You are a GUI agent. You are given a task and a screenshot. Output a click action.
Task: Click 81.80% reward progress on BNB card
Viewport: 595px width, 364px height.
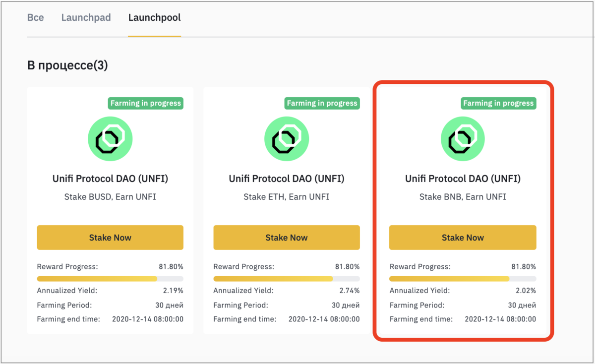tap(524, 266)
